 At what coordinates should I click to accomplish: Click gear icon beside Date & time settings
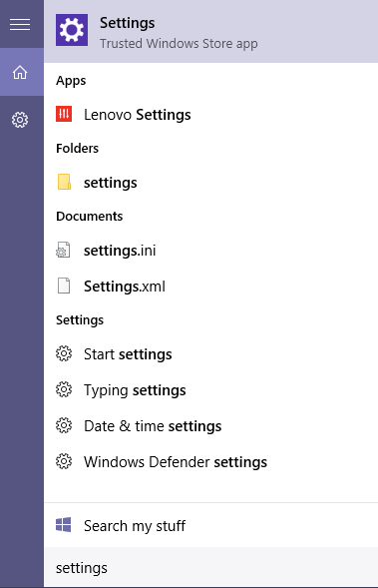(64, 425)
